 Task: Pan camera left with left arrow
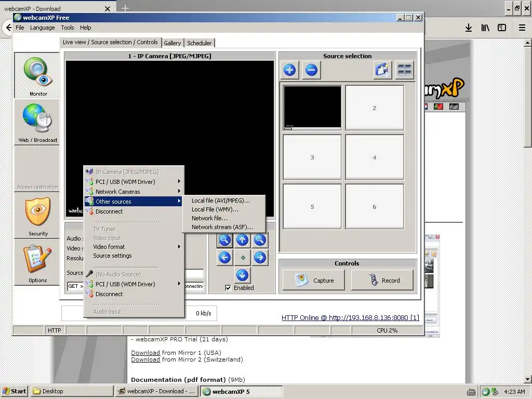(224, 258)
